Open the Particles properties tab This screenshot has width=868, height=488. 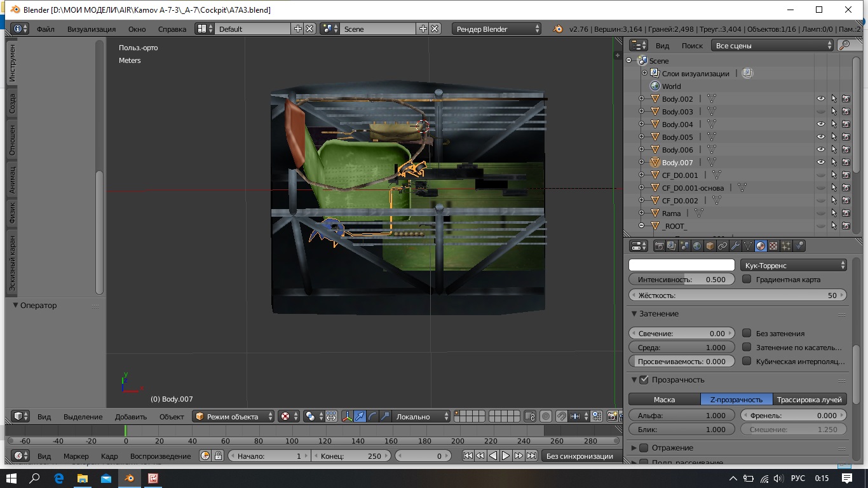point(786,246)
